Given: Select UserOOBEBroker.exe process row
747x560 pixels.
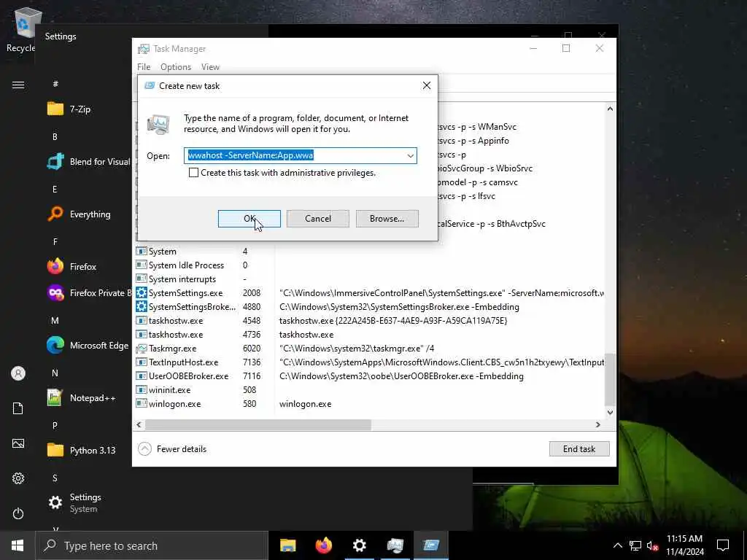Looking at the screenshot, I should [370, 376].
